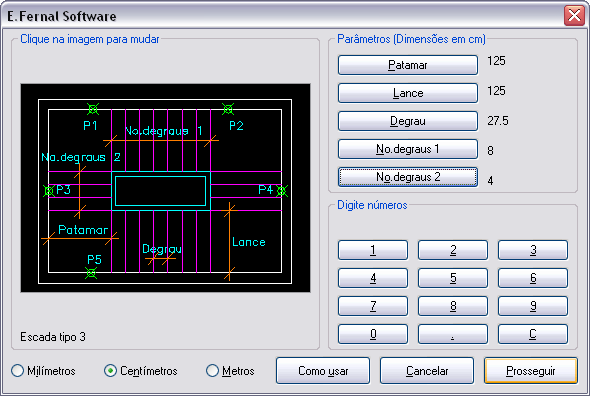Select the Degrau parameter button
Image resolution: width=590 pixels, height=396 pixels.
pos(408,121)
